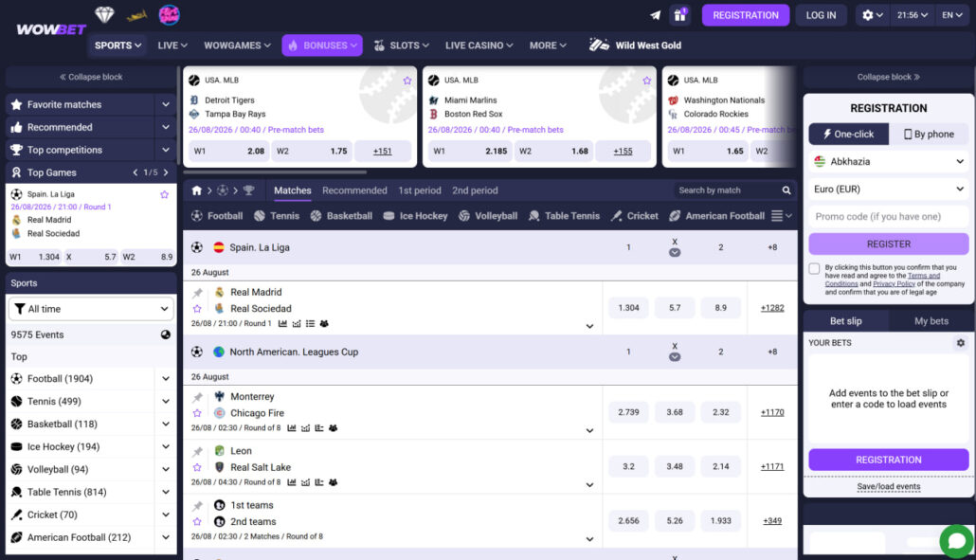Image resolution: width=976 pixels, height=560 pixels.
Task: Collapse the left sidebar block
Action: (x=91, y=77)
